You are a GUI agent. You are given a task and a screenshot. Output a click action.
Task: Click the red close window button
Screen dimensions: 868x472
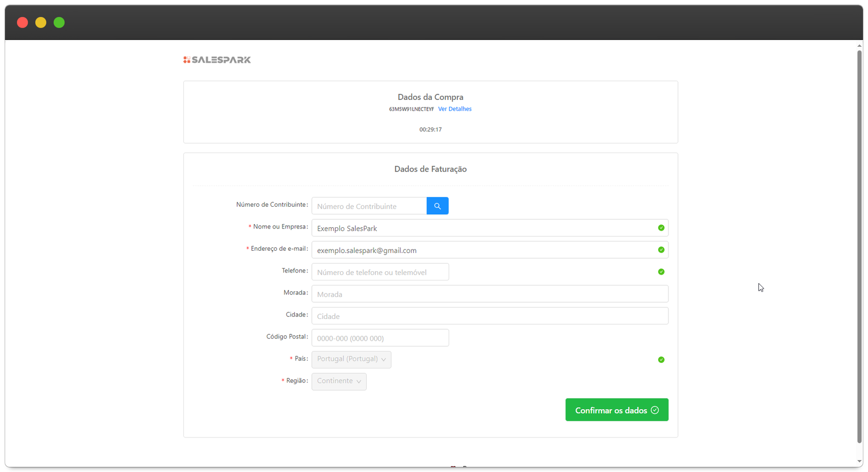tap(22, 22)
